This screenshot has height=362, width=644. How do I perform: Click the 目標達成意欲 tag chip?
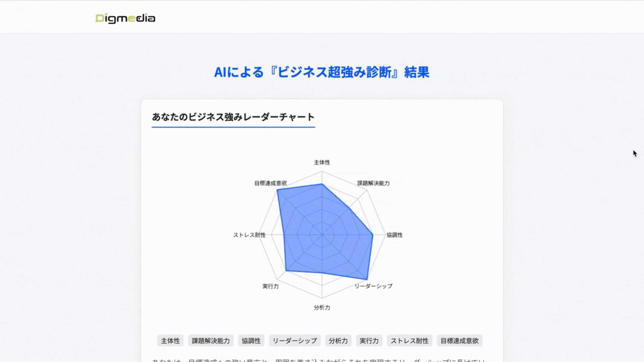460,340
